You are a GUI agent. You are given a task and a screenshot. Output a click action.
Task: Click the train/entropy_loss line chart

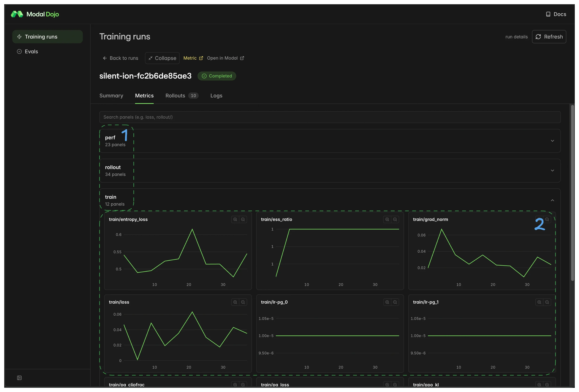(x=185, y=253)
